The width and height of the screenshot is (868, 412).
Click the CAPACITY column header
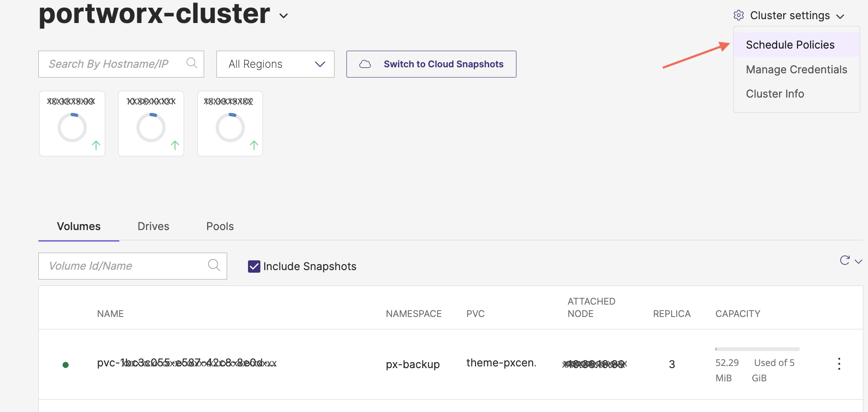pos(738,314)
